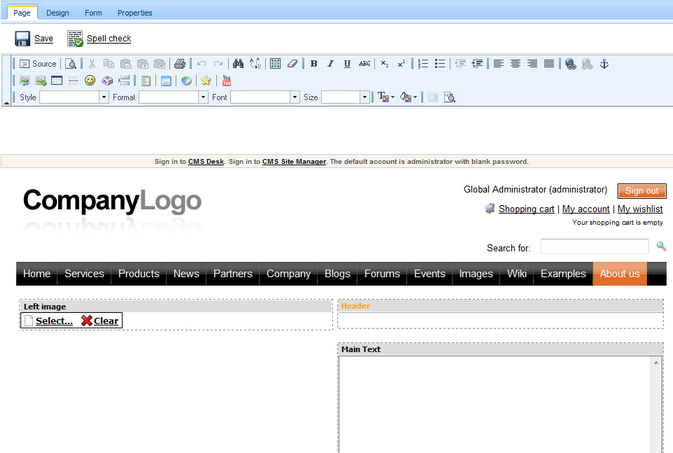Click the Anchor icon
The width and height of the screenshot is (673, 453).
click(x=603, y=64)
